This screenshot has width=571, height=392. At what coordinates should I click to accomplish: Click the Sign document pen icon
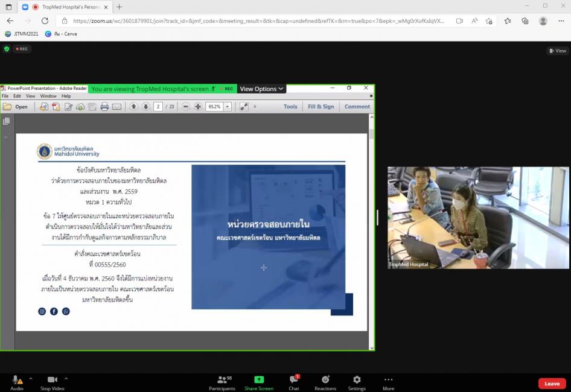point(68,107)
